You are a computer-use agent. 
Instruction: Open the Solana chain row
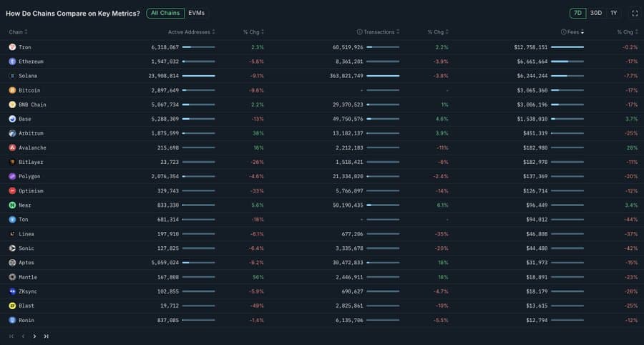(x=29, y=76)
